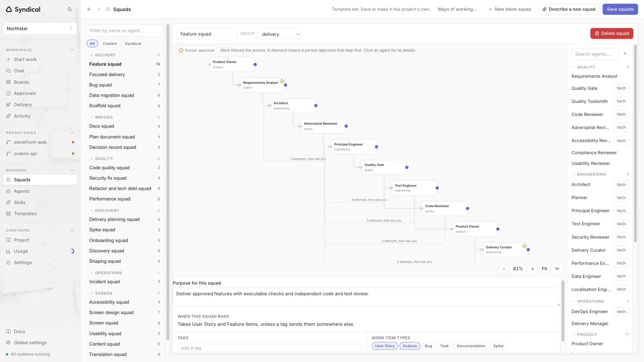
Task: Collapse the agents panel QUALITY group
Action: 574,67
